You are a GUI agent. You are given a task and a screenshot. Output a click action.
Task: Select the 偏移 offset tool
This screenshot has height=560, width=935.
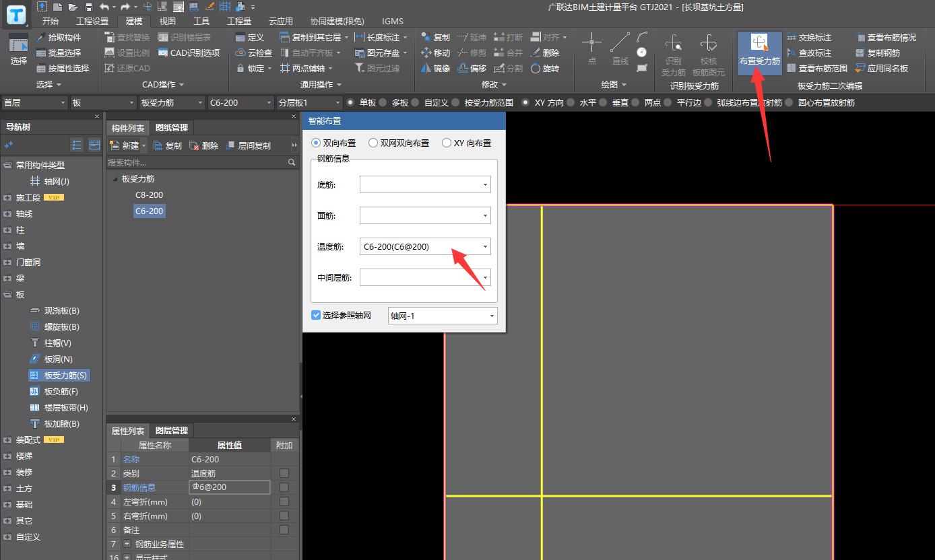(472, 69)
